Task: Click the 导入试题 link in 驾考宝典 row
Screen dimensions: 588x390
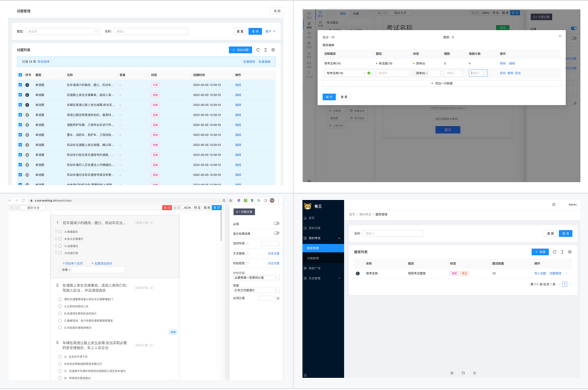Action: (x=541, y=273)
